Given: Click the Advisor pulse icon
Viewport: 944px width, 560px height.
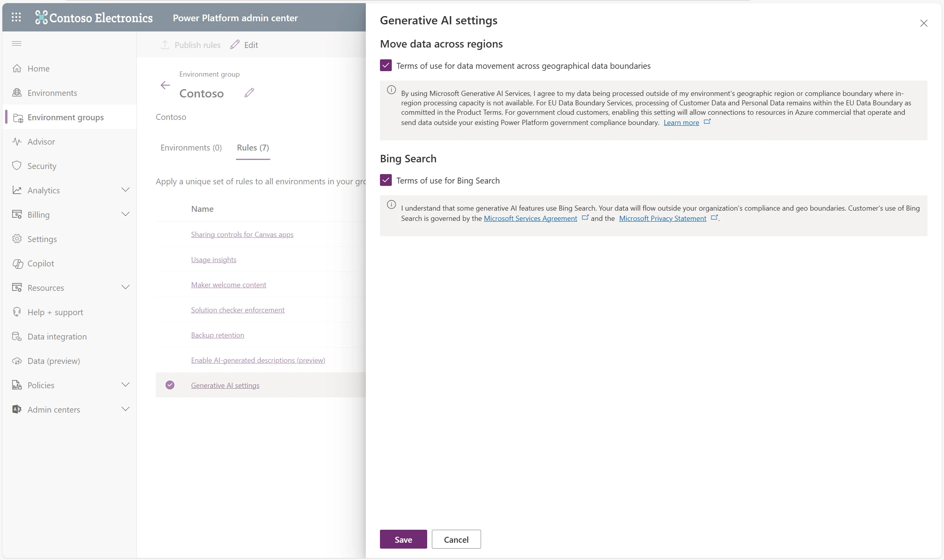Looking at the screenshot, I should coord(17,141).
